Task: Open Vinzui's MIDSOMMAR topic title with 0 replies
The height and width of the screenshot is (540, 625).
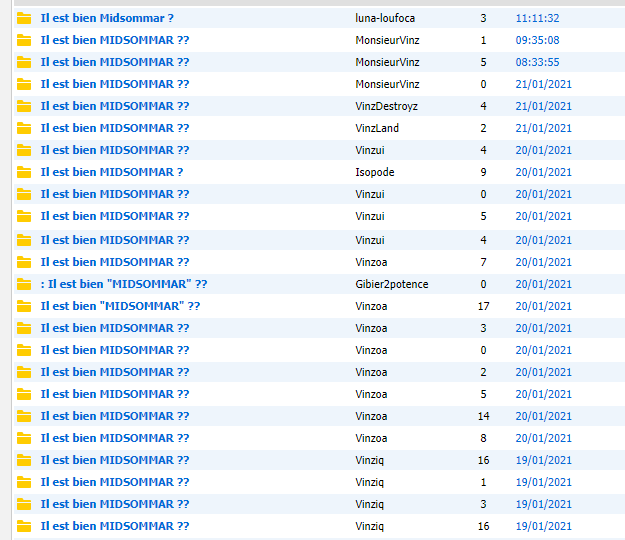Action: 115,194
